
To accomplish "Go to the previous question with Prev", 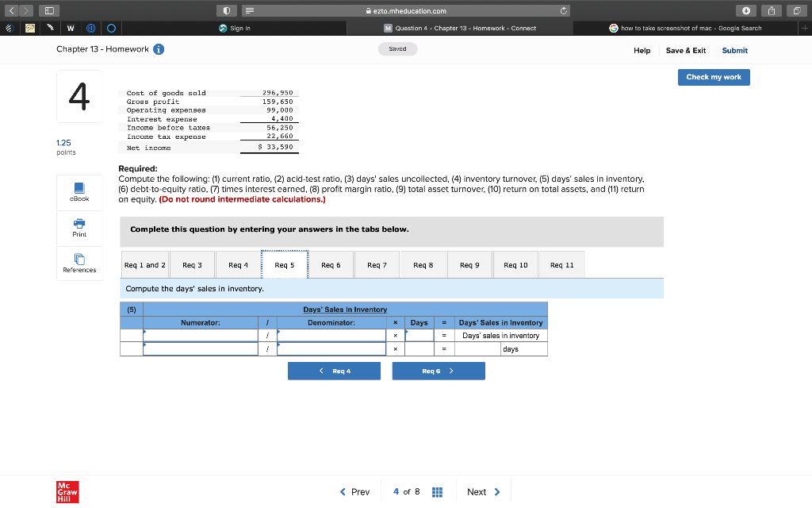I will (x=354, y=492).
